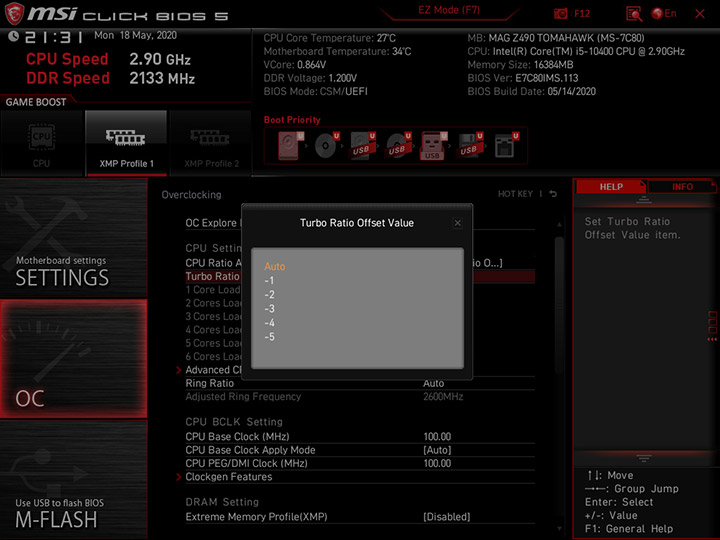Expand the Advanced CPU configuration submenu arrow
This screenshot has height=540, width=720.
tap(179, 370)
